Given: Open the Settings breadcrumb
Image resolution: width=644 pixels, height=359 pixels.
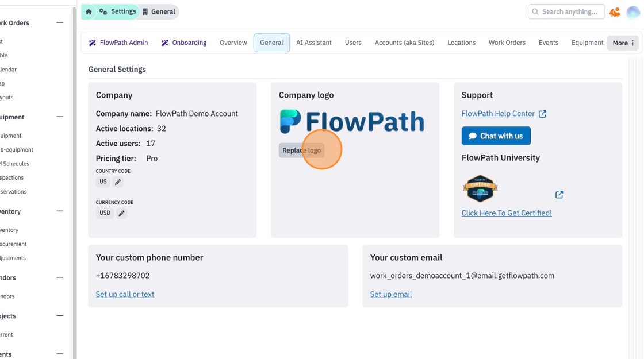Looking at the screenshot, I should click(117, 11).
